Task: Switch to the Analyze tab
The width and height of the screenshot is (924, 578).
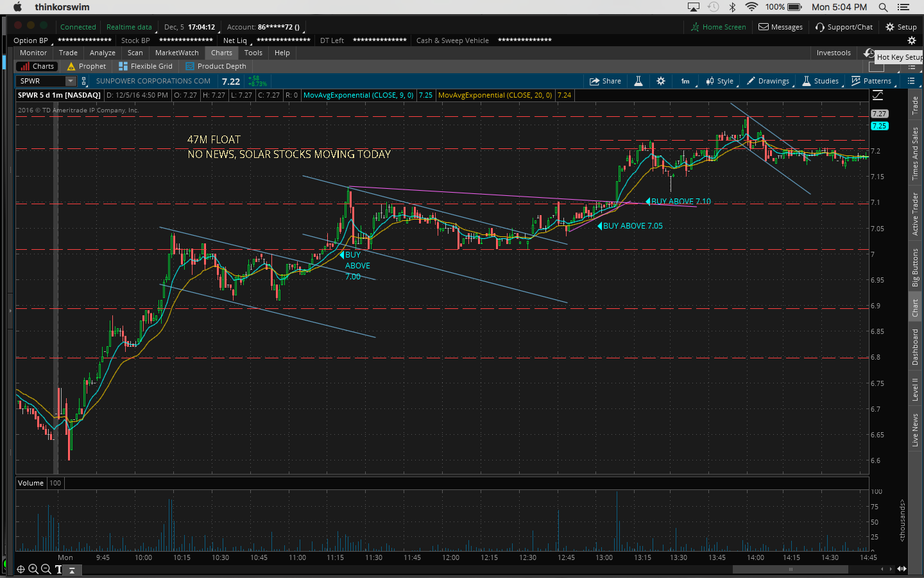Action: tap(102, 53)
